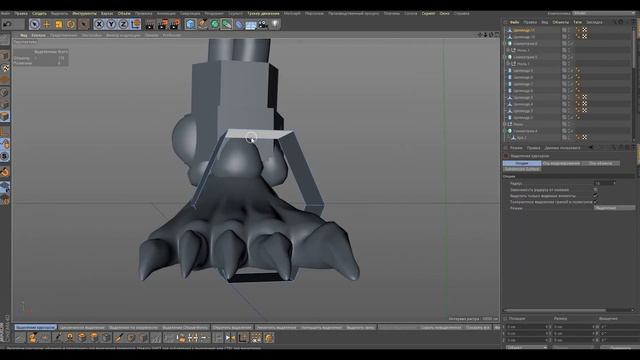Screen dimensions: 640x360
Task: Click Инвертить выделение button
Action: click(x=276, y=327)
